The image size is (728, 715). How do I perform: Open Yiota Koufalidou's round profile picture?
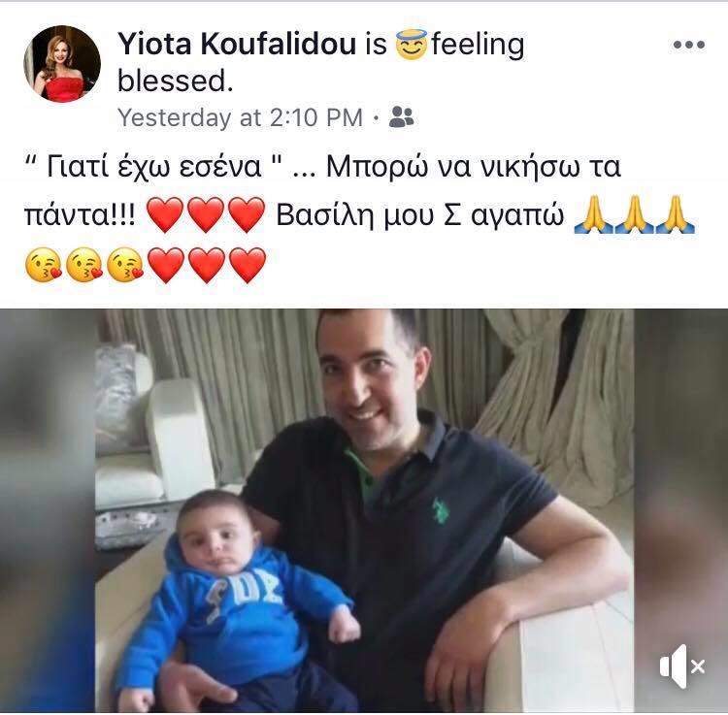62,64
